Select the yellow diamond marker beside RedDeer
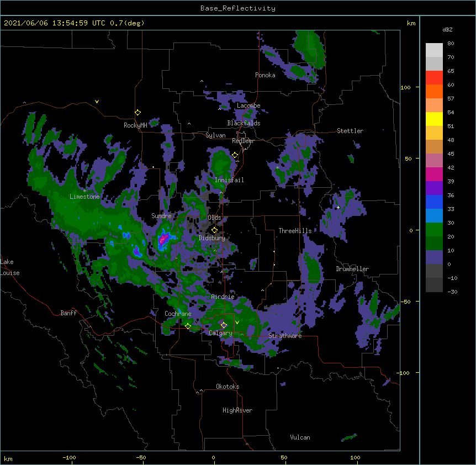The height and width of the screenshot is (465, 476). click(x=235, y=155)
